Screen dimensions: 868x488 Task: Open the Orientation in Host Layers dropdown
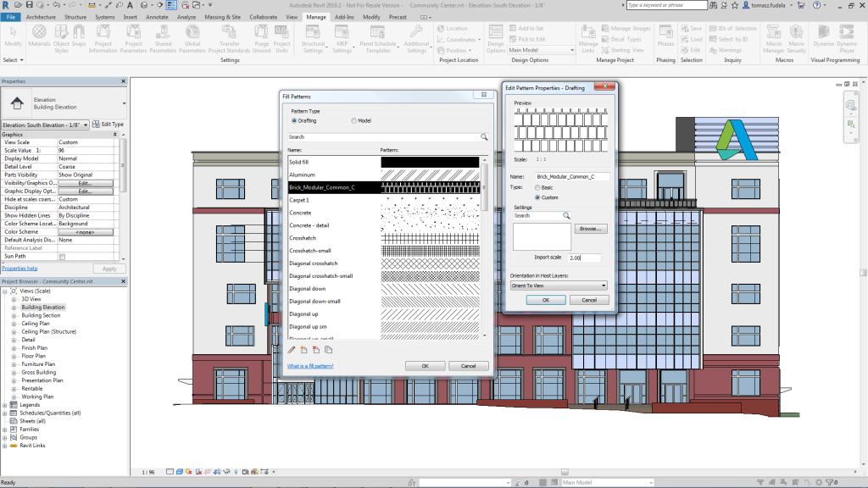(x=559, y=286)
